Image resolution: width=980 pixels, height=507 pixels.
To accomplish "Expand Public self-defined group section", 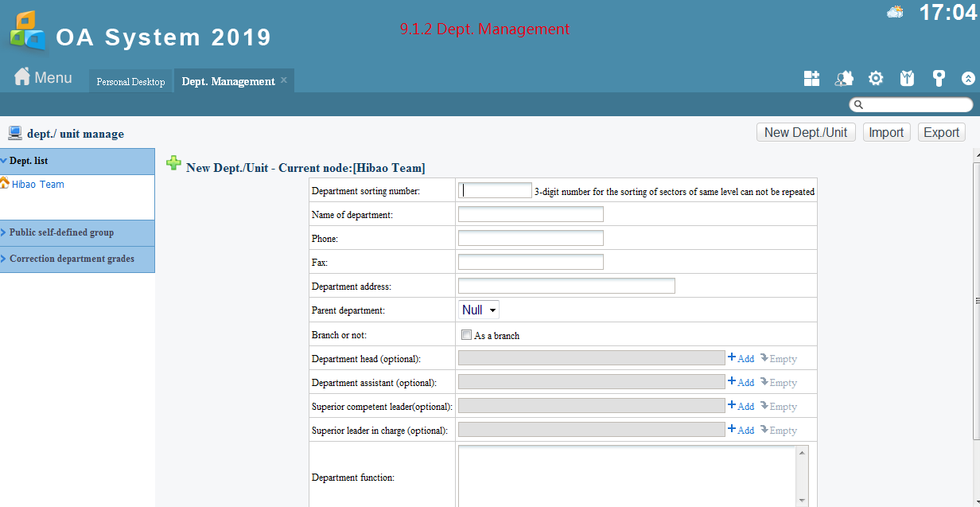I will (77, 232).
